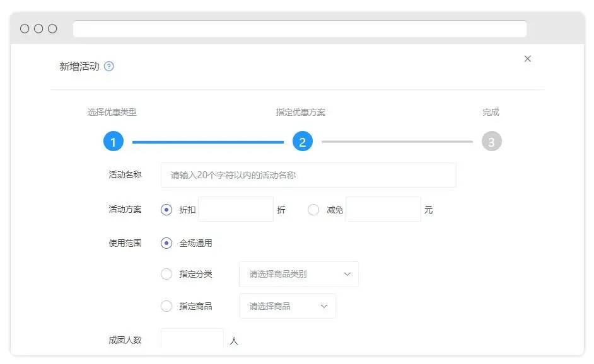
Task: Pick the 指定商品 radio option
Action: click(x=166, y=306)
